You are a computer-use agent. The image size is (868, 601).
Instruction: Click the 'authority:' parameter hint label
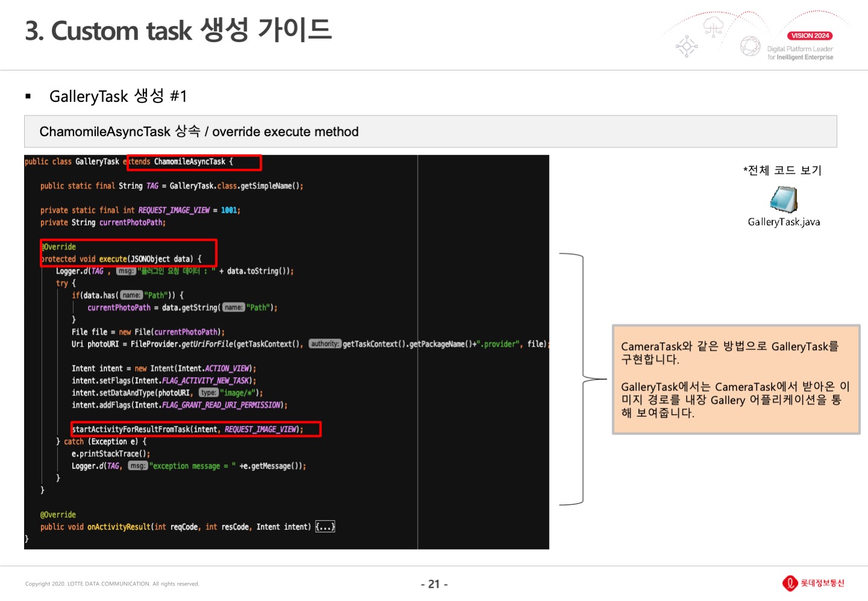325,344
